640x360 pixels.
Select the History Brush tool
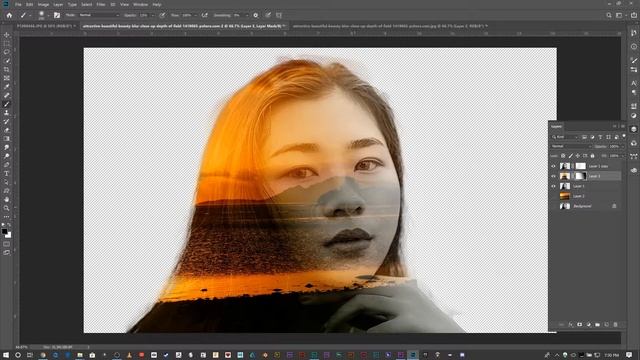click(x=7, y=121)
